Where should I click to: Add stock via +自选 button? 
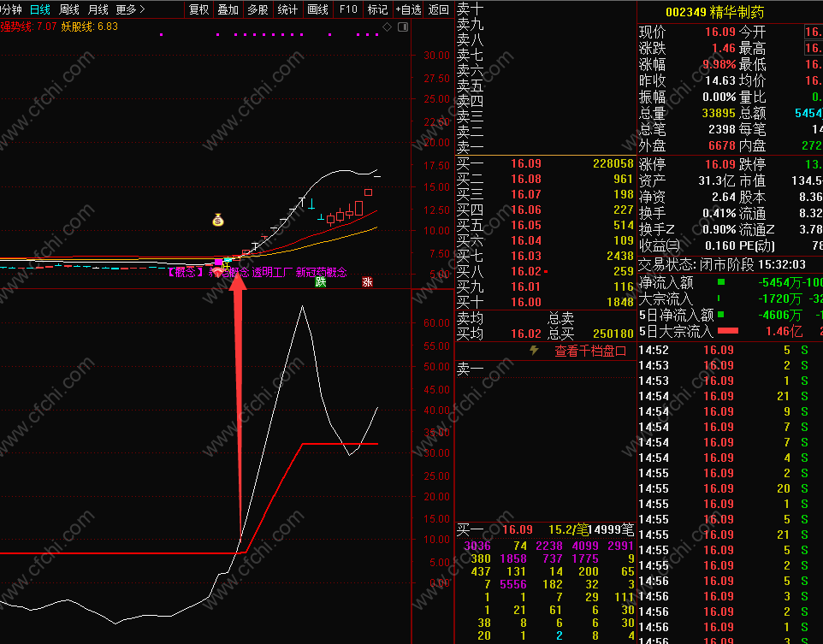point(408,9)
